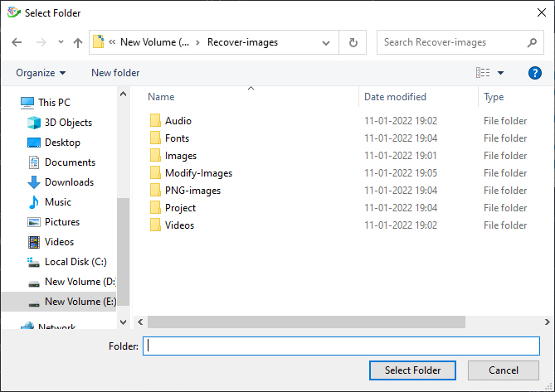Screen dimensions: 555x392
Task: Click the search magnifier icon
Action: pyautogui.click(x=532, y=43)
